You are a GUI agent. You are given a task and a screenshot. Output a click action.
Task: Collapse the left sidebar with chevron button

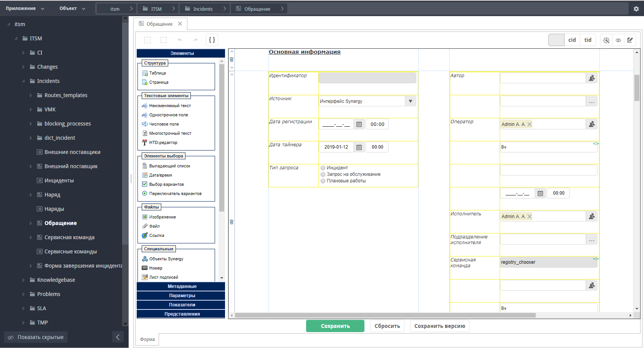[118, 337]
